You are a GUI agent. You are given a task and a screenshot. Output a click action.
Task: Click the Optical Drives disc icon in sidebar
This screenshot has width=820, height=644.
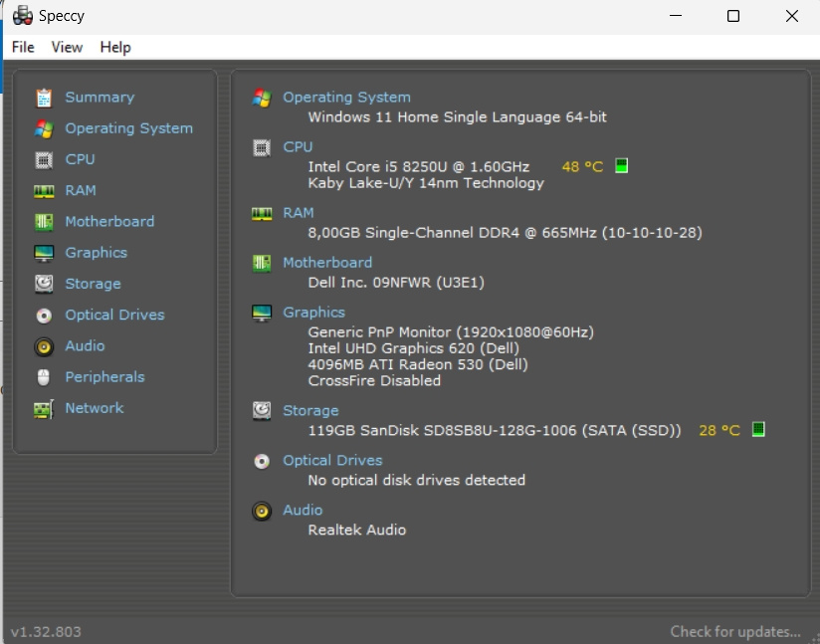tap(44, 316)
